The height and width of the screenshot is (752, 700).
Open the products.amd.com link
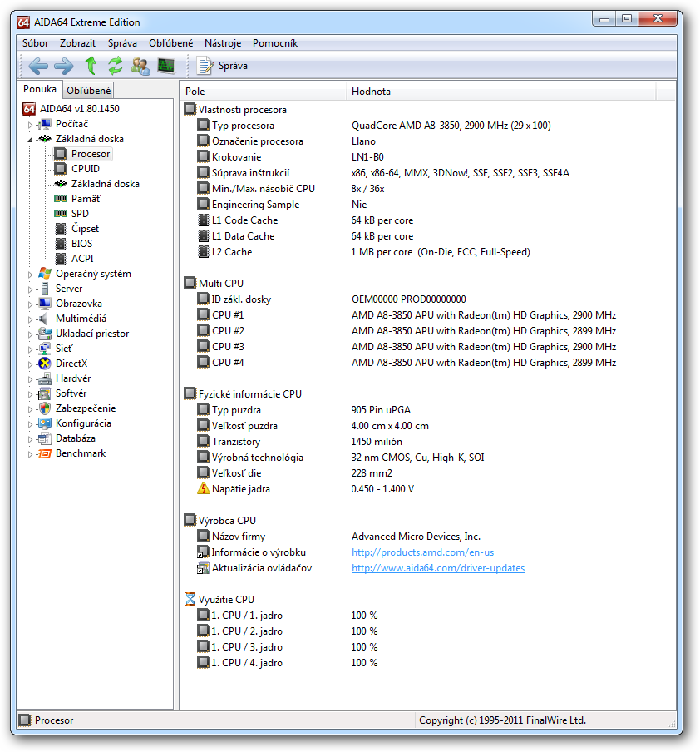coord(422,552)
